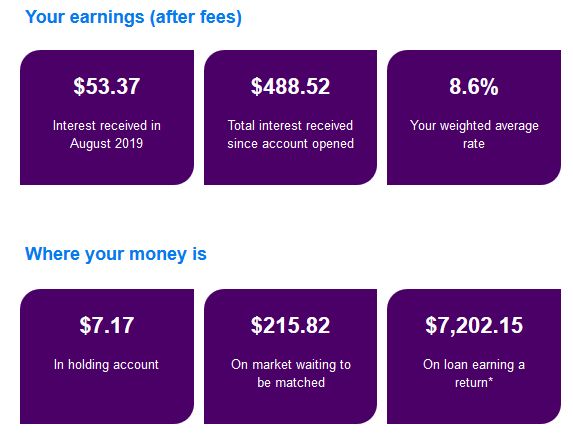This screenshot has height=438, width=573.
Task: Click the $7.17 holding account amount
Action: [x=107, y=325]
